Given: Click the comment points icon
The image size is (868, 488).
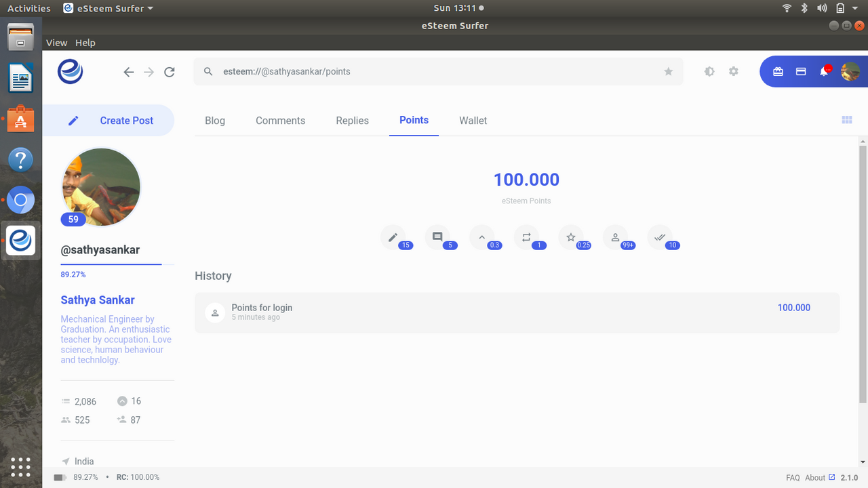Looking at the screenshot, I should 437,237.
